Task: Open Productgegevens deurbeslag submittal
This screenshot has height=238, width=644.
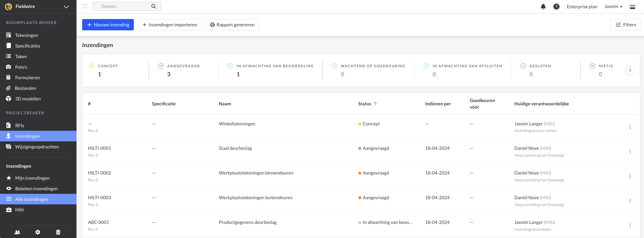Action: 248,222
